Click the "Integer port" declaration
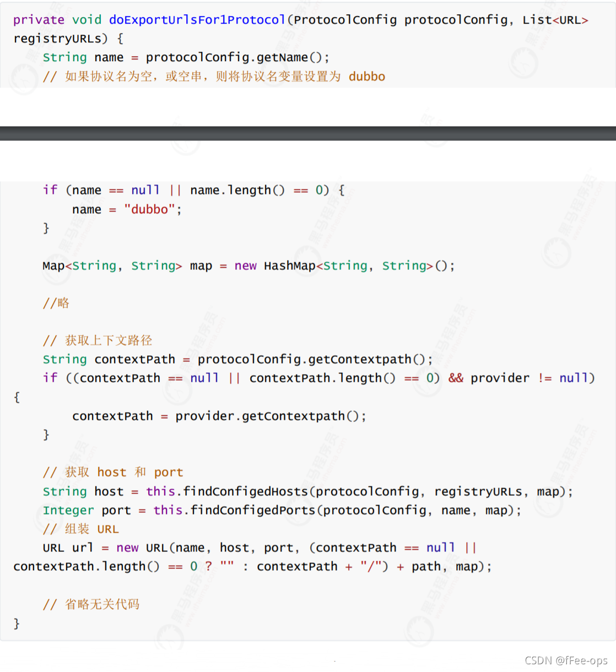This screenshot has height=672, width=616. pos(87,511)
